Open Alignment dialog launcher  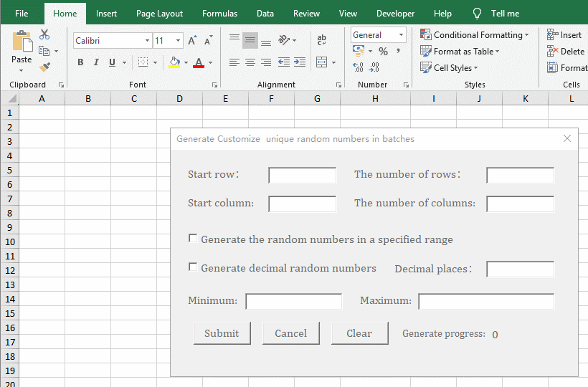coord(338,85)
